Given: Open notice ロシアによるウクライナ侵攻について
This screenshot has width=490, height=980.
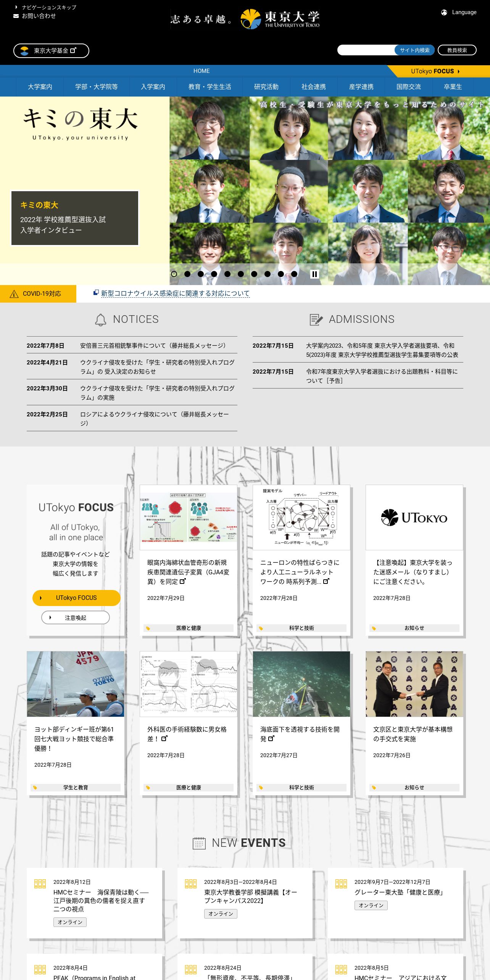Looking at the screenshot, I should (155, 419).
